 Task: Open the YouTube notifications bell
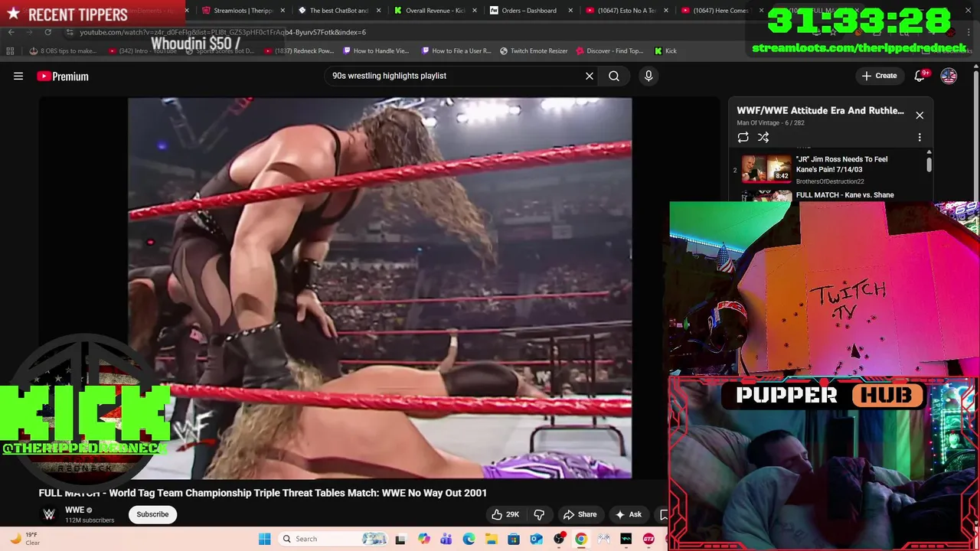pyautogui.click(x=921, y=76)
